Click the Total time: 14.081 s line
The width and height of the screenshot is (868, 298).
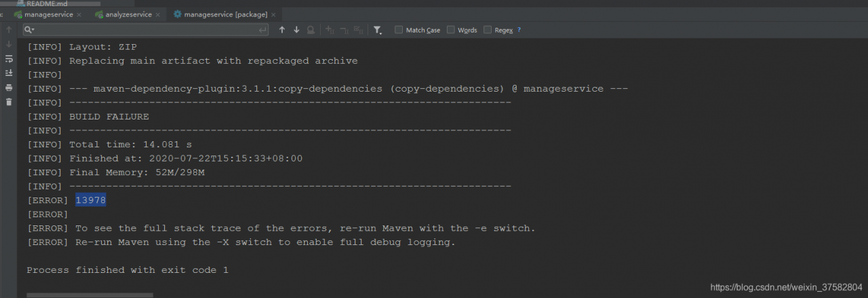coord(109,145)
